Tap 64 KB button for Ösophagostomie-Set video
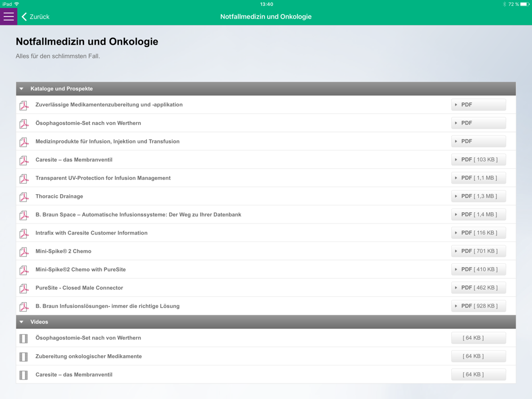This screenshot has height=399, width=532. coord(478,338)
